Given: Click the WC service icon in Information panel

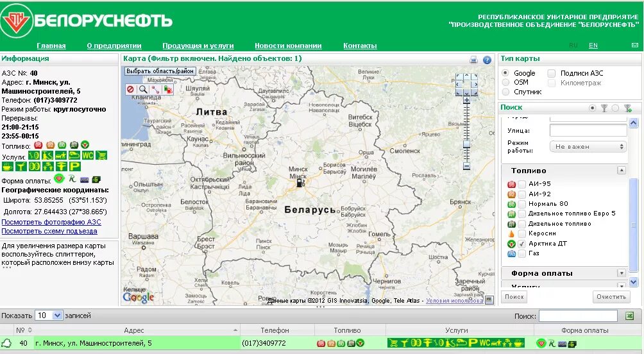Looking at the screenshot, I should (87, 155).
